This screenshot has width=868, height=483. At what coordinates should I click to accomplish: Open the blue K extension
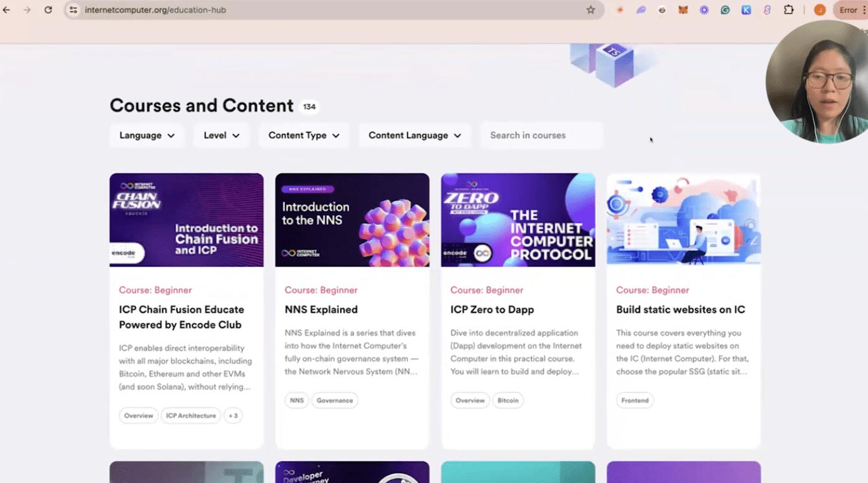coord(746,10)
